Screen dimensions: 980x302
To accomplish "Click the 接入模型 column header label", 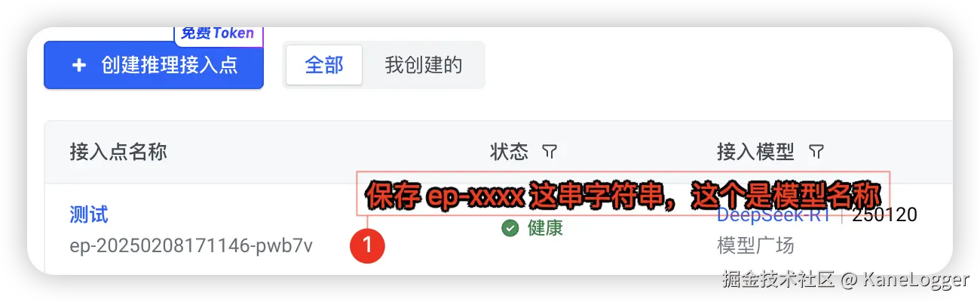I will pyautogui.click(x=755, y=153).
